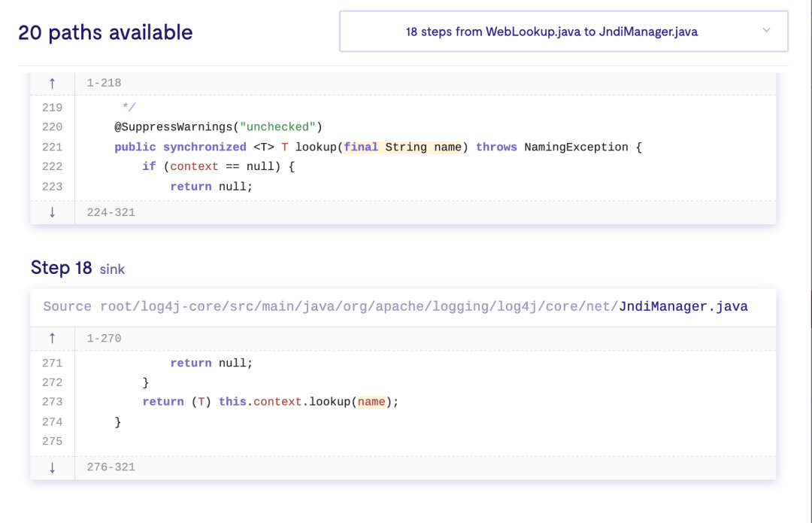
Task: Click the 'sink' label next to Step 18
Action: (113, 269)
